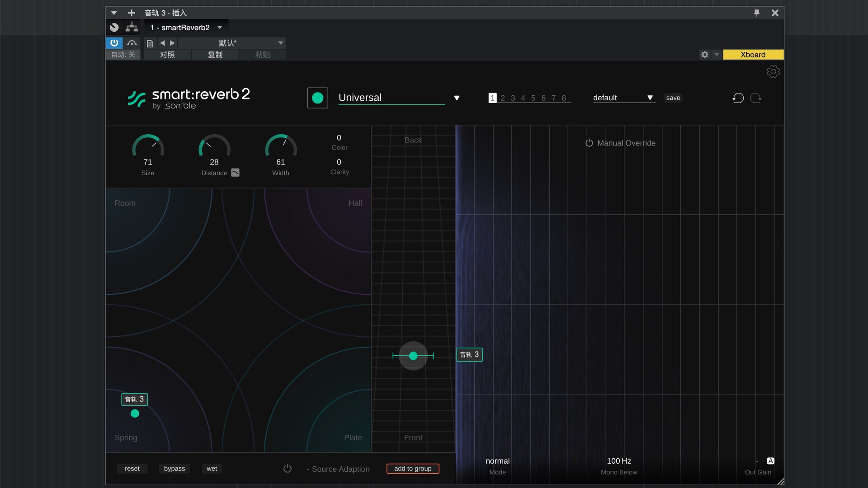Viewport: 868px width, 488px height.
Task: Click the 对照 compare button
Action: pyautogui.click(x=167, y=55)
